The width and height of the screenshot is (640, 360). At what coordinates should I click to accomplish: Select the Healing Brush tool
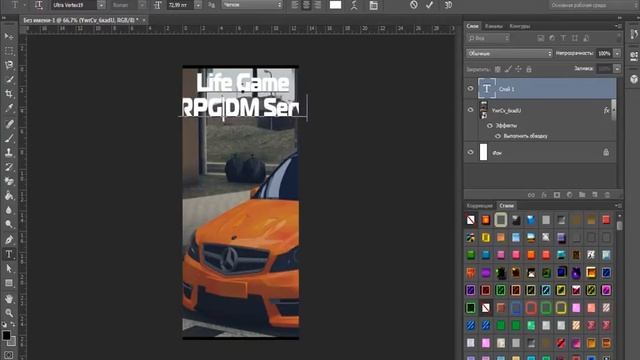click(9, 124)
